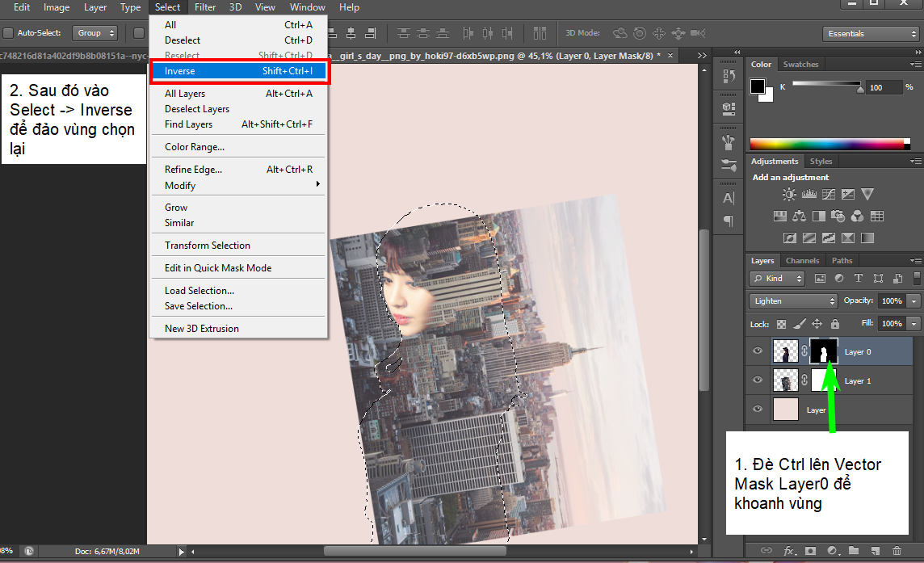
Task: Switch to the Channels tab
Action: (802, 261)
